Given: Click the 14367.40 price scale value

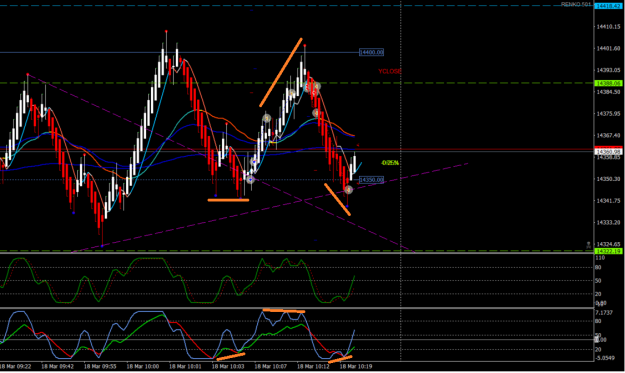Looking at the screenshot, I should click(608, 135).
